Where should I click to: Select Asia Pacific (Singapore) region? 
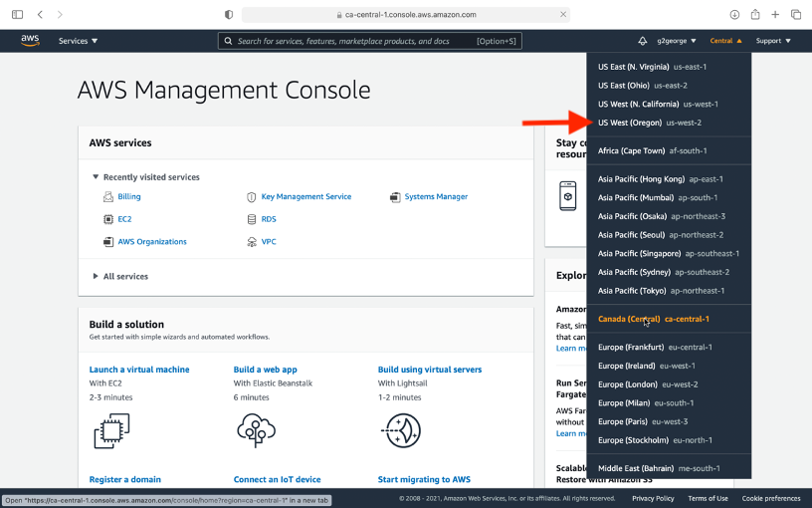click(x=669, y=253)
